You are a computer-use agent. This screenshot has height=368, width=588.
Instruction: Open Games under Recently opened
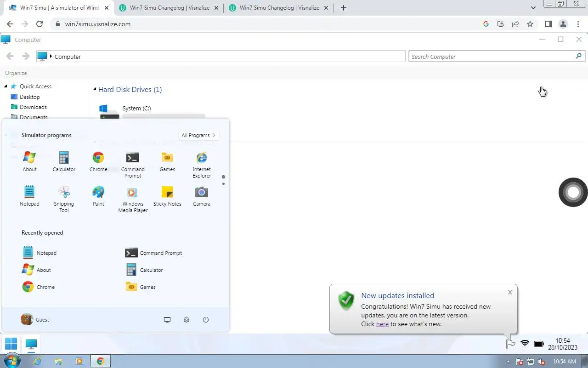pos(141,287)
